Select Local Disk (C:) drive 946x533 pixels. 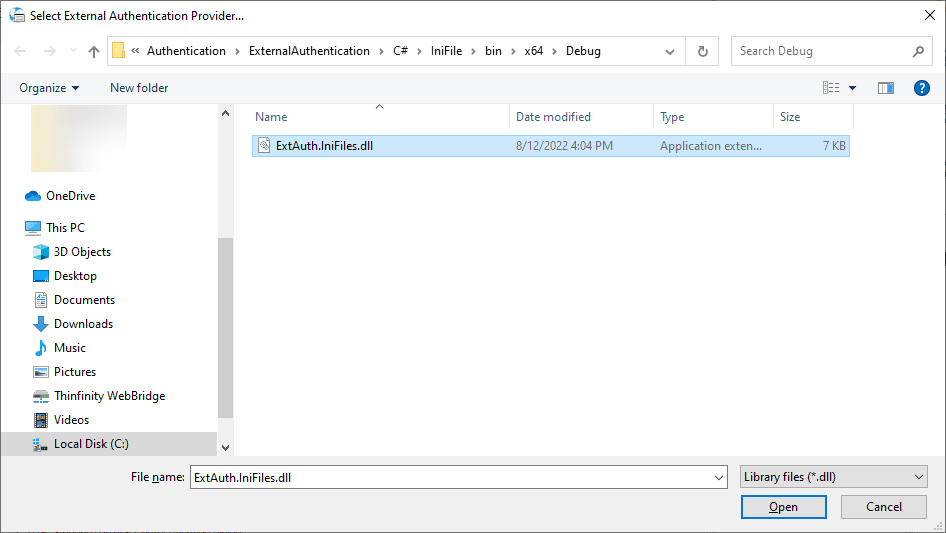click(109, 444)
